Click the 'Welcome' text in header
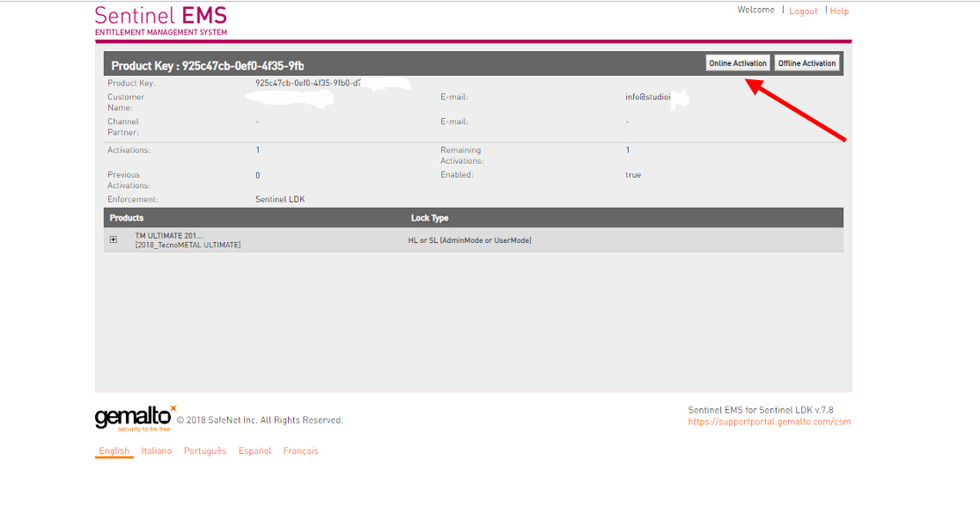Screen dimensions: 980x521 (755, 10)
